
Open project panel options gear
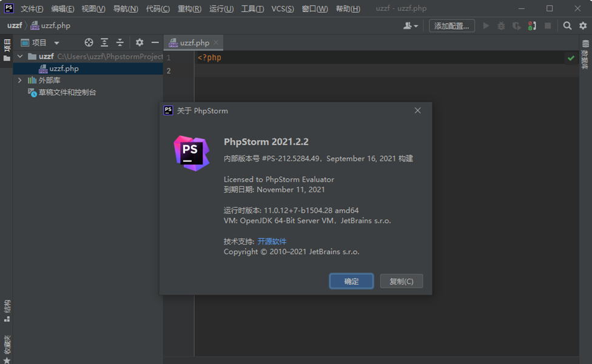tap(140, 42)
